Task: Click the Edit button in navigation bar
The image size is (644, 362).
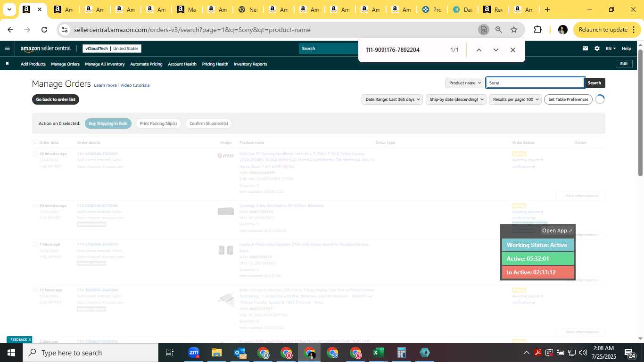Action: (x=624, y=64)
